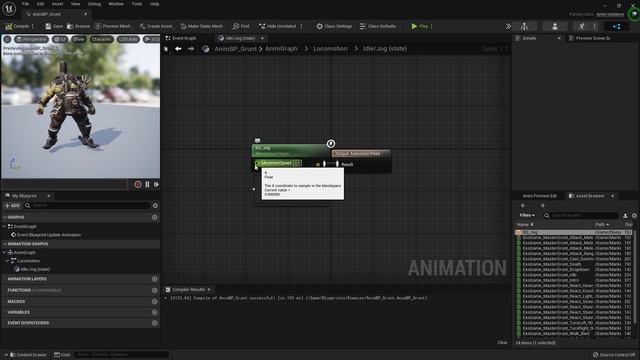Open the Tools menu

(137, 4)
